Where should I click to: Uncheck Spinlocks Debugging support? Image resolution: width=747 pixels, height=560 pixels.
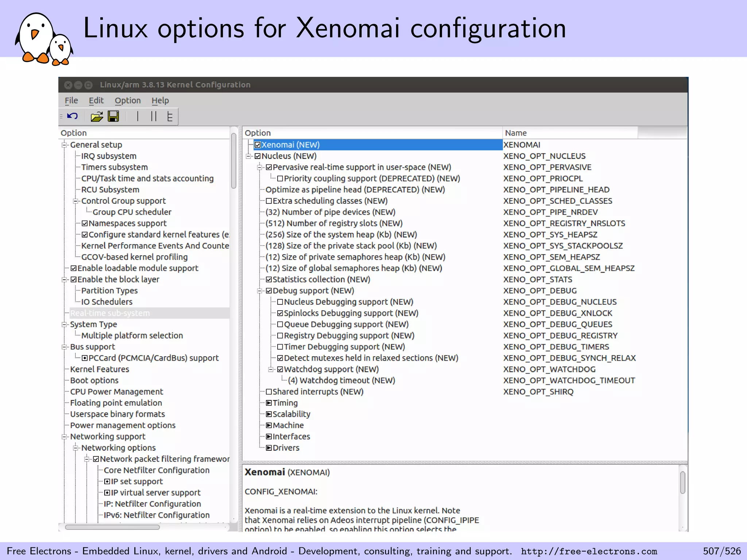click(280, 313)
